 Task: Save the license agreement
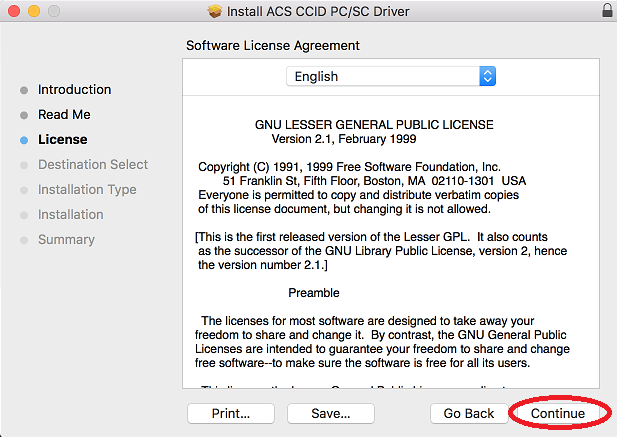point(331,413)
